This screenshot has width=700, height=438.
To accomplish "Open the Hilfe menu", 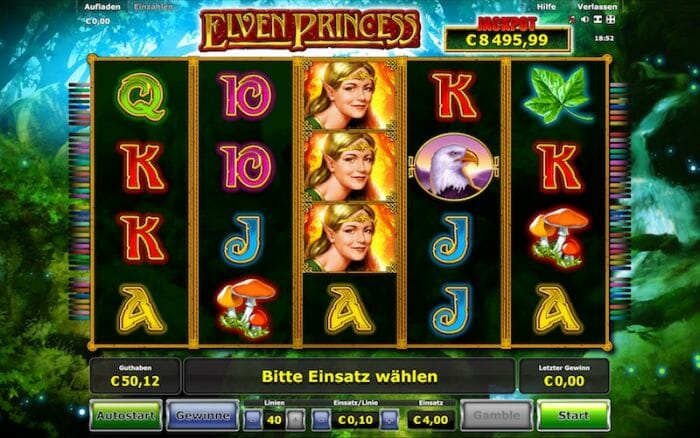I will click(546, 7).
